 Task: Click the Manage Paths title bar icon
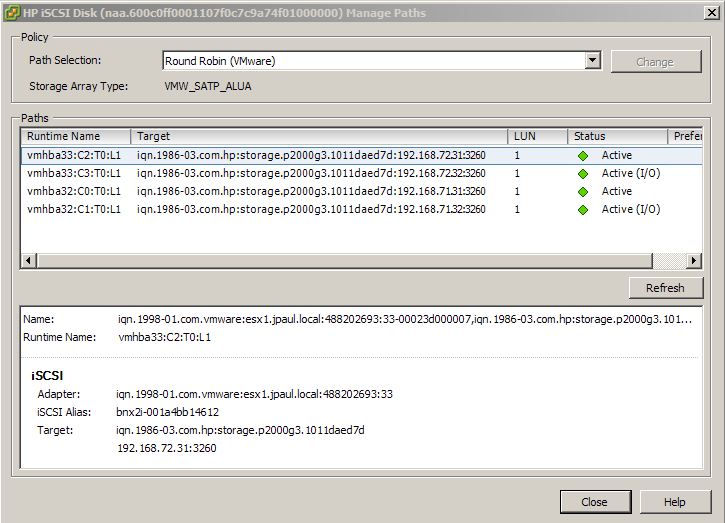pos(12,12)
